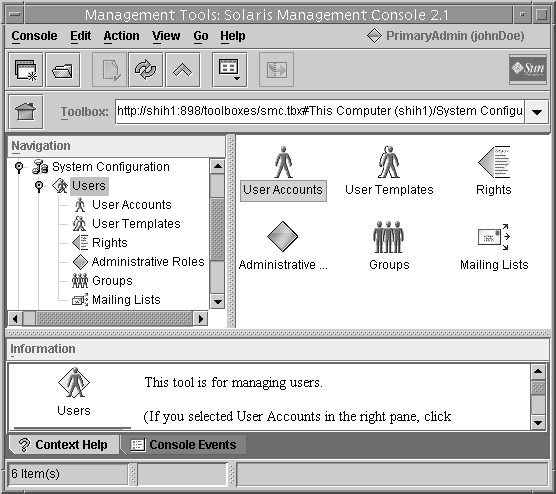556x494 pixels.
Task: Click User Accounts icon in right pane
Action: click(x=283, y=162)
